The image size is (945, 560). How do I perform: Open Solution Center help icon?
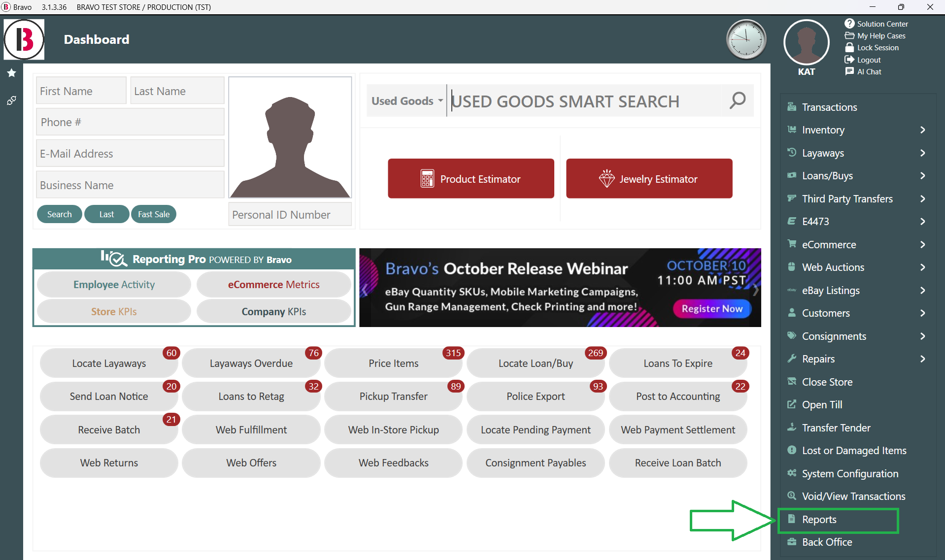[x=849, y=24]
